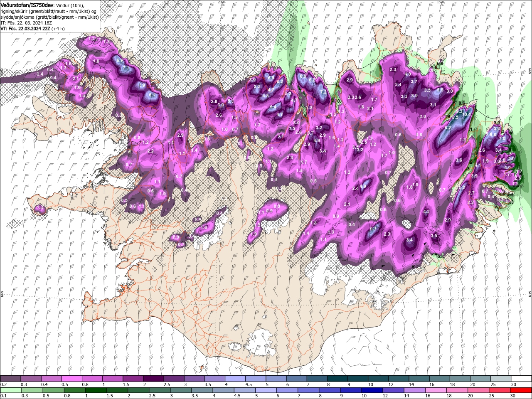This screenshot has width=532, height=399.
Task: Click the '0.1' label in lower legend
Action: pyautogui.click(x=3, y=396)
